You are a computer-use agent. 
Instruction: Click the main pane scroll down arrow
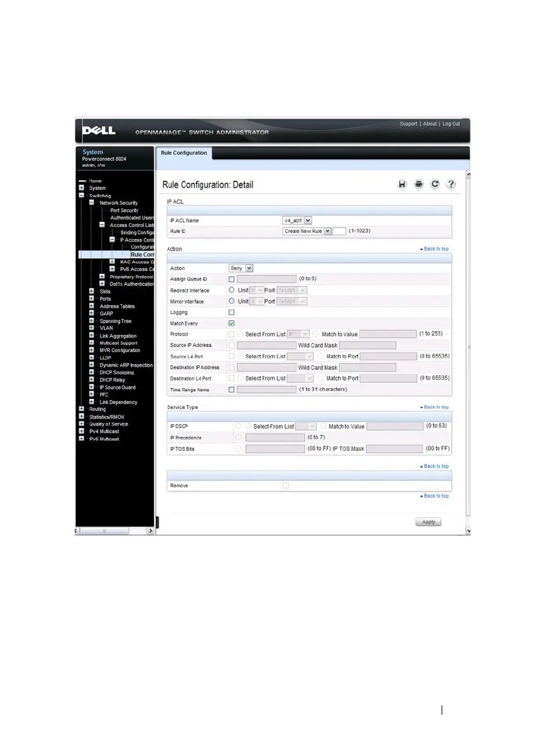click(x=468, y=530)
